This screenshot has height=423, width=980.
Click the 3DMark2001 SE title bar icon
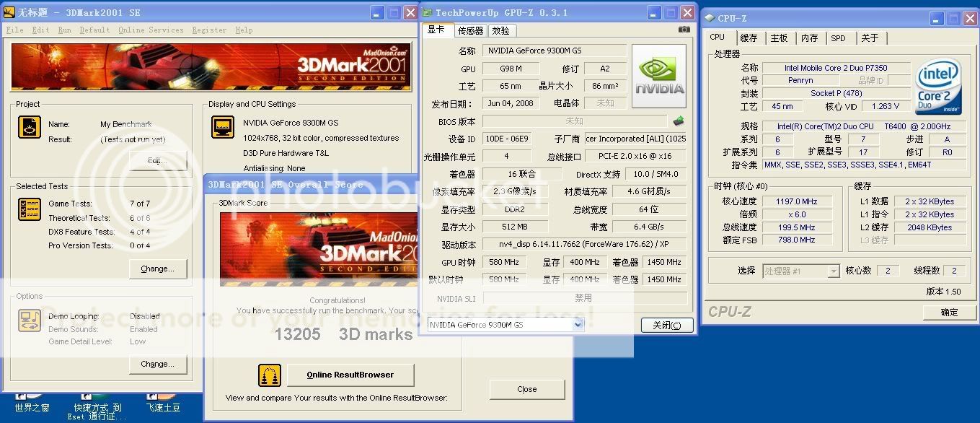[x=9, y=12]
